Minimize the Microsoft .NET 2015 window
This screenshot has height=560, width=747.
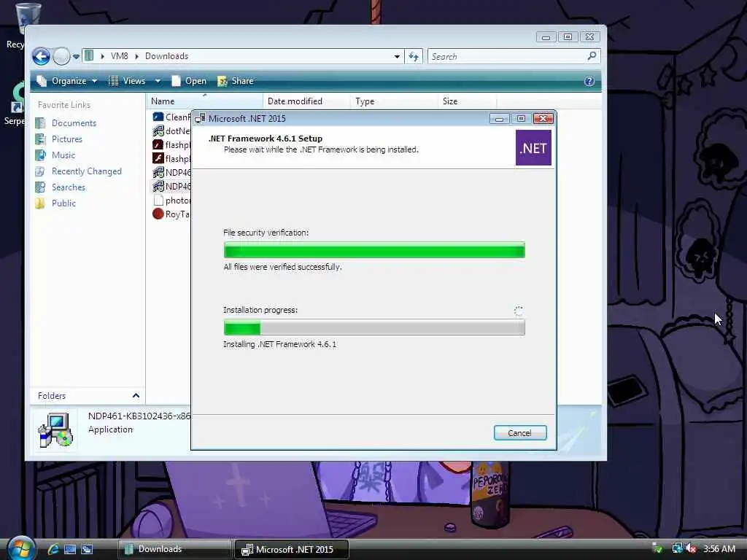(x=499, y=119)
